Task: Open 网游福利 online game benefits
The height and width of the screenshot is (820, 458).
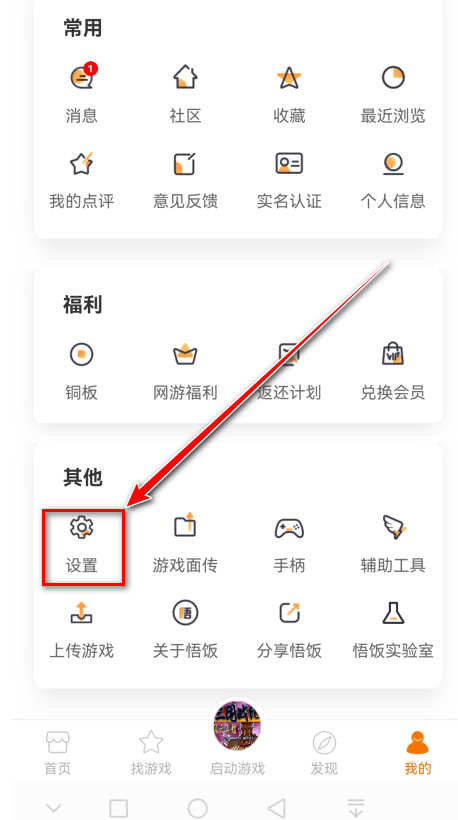Action: pos(185,355)
